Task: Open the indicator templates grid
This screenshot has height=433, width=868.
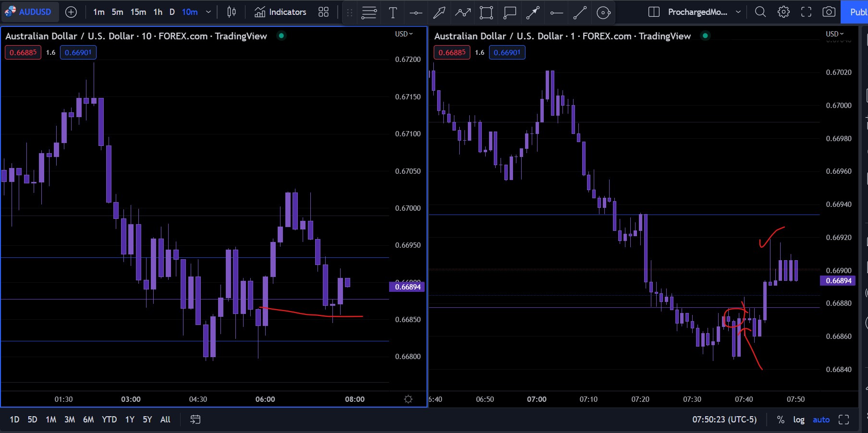Action: 324,12
